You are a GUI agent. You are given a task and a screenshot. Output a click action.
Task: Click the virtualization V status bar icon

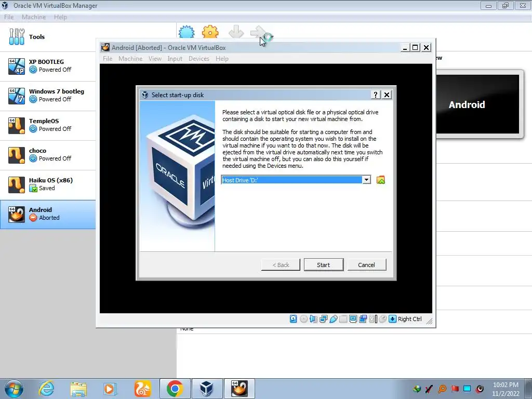(373, 319)
